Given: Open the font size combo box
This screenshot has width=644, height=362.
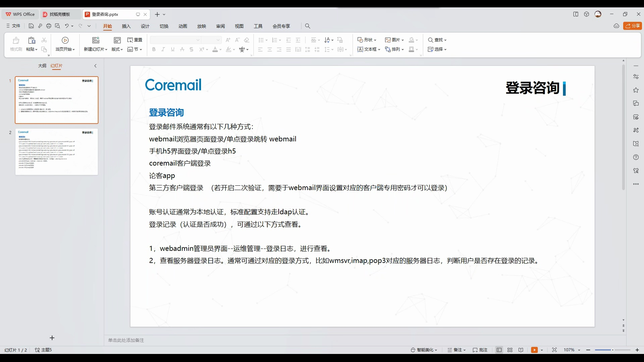Looking at the screenshot, I should pyautogui.click(x=212, y=40).
